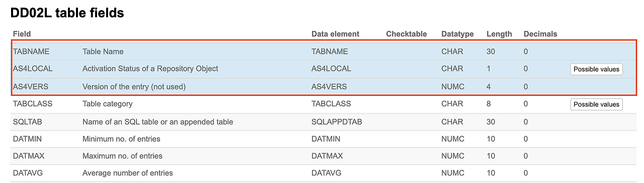Click the AS4LOCAL data element cell
Viewport: 644px width, 183px height.
331,69
